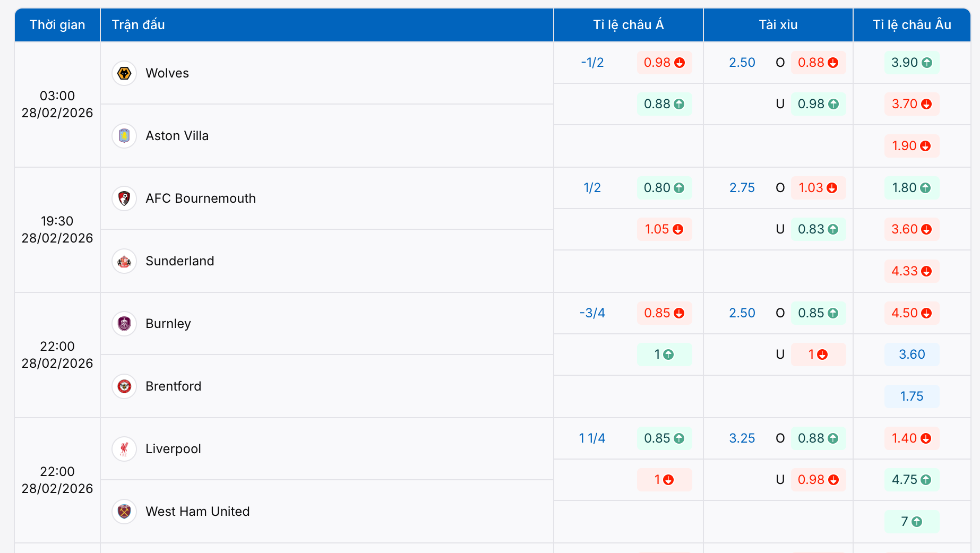Viewport: 980px width, 553px height.
Task: Click the Liverpool handicap 1 1/4 value
Action: pyautogui.click(x=592, y=438)
